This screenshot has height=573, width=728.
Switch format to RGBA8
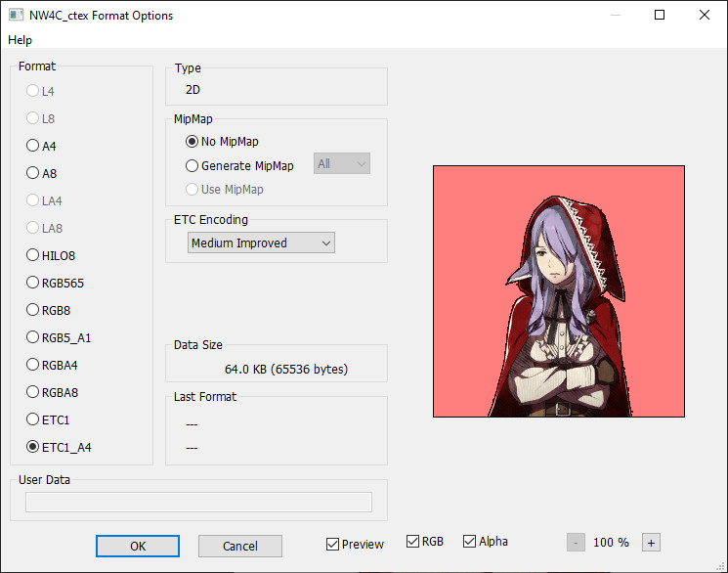tap(53, 393)
